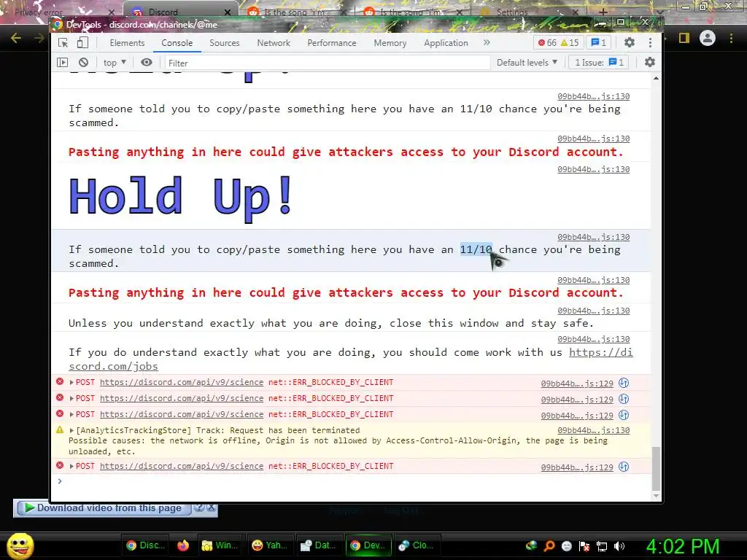747x560 pixels.
Task: Open console settings gear icon
Action: coord(649,63)
